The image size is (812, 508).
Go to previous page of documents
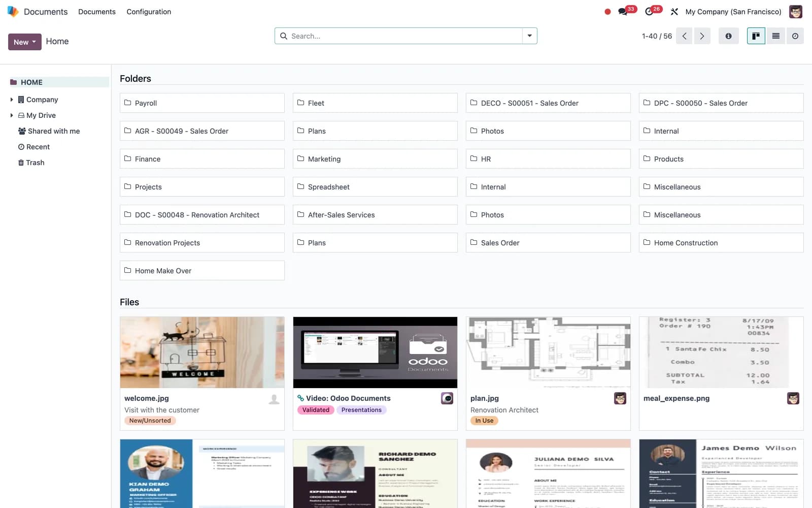[x=684, y=36]
